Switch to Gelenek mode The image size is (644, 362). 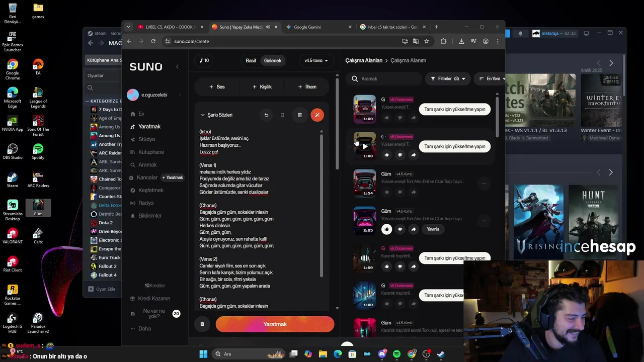[273, 60]
